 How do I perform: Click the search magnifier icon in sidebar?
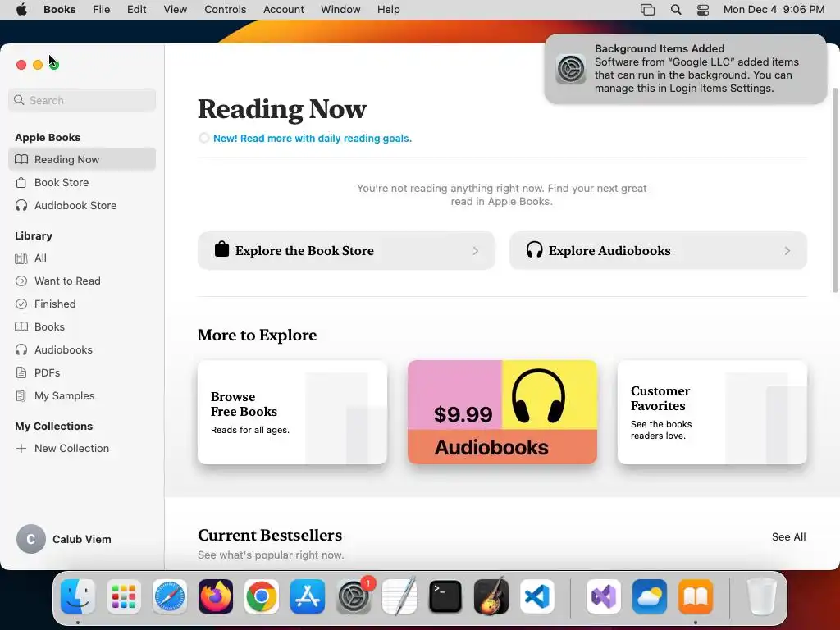point(20,100)
